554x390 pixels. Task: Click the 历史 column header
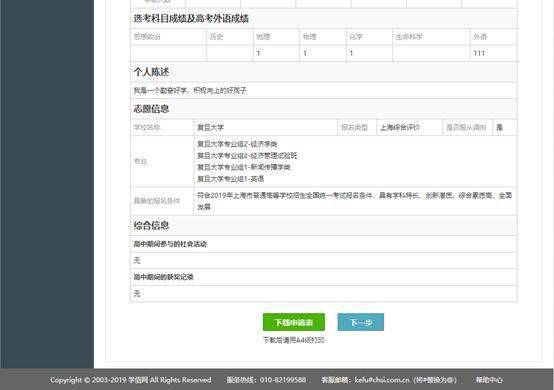click(x=216, y=37)
